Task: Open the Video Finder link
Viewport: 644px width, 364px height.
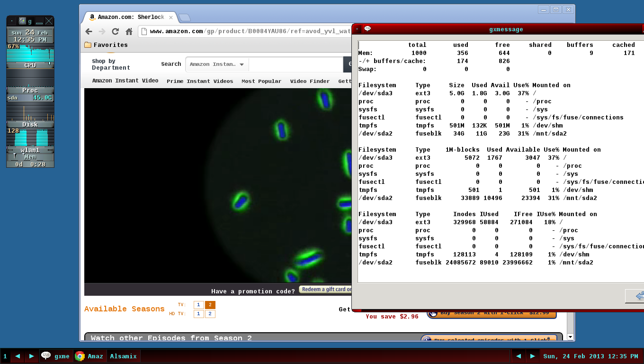Action: click(x=310, y=81)
